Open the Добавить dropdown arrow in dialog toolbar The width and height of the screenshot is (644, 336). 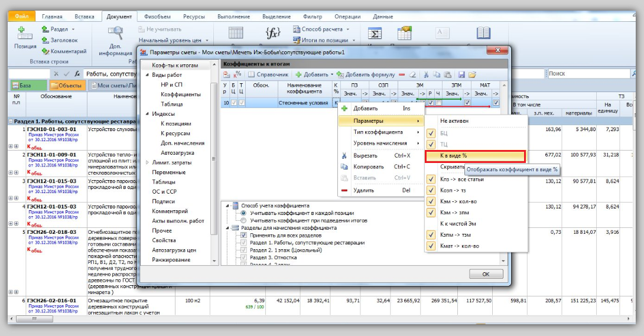point(331,74)
